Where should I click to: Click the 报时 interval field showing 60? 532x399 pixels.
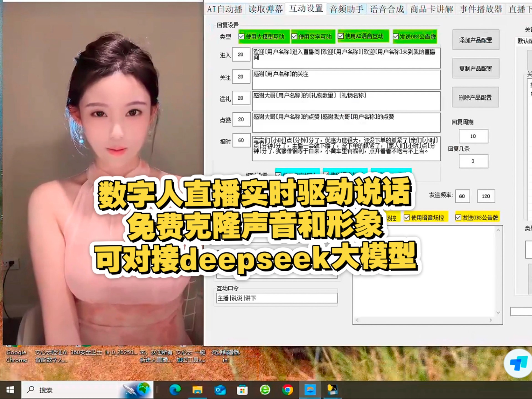pyautogui.click(x=241, y=140)
